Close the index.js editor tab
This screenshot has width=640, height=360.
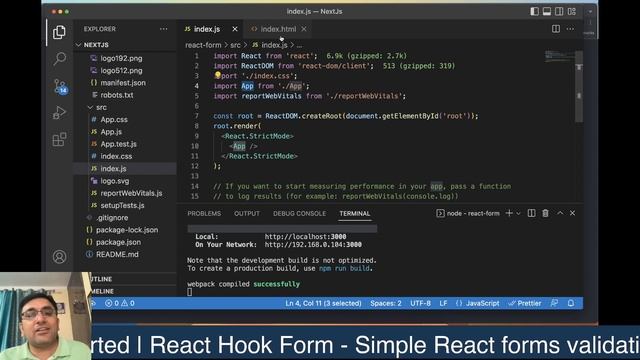235,29
